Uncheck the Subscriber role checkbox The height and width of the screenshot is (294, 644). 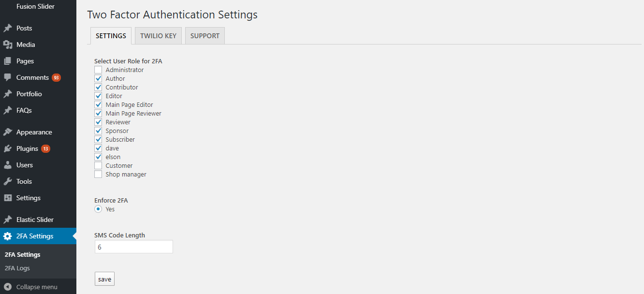98,139
